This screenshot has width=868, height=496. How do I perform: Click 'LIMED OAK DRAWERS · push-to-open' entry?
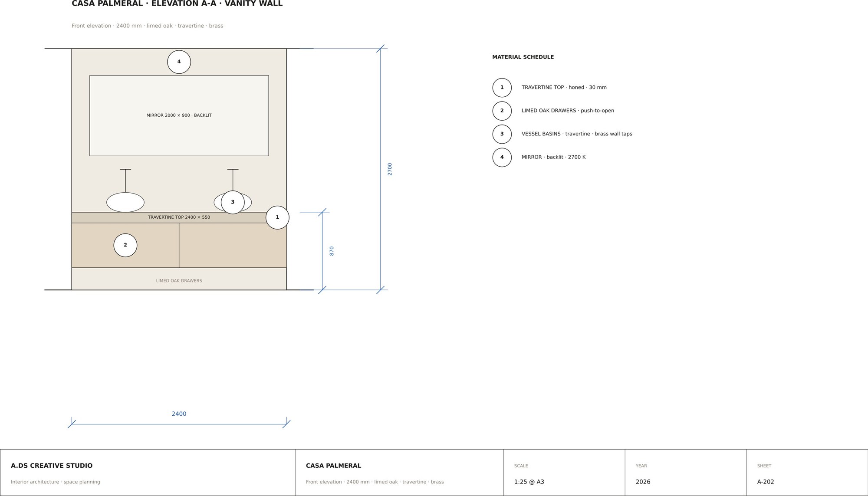pyautogui.click(x=568, y=111)
